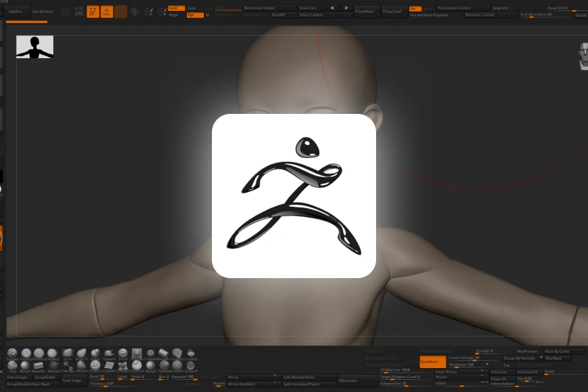Click the Panel Loops button
588x392 pixels.
tap(75, 380)
